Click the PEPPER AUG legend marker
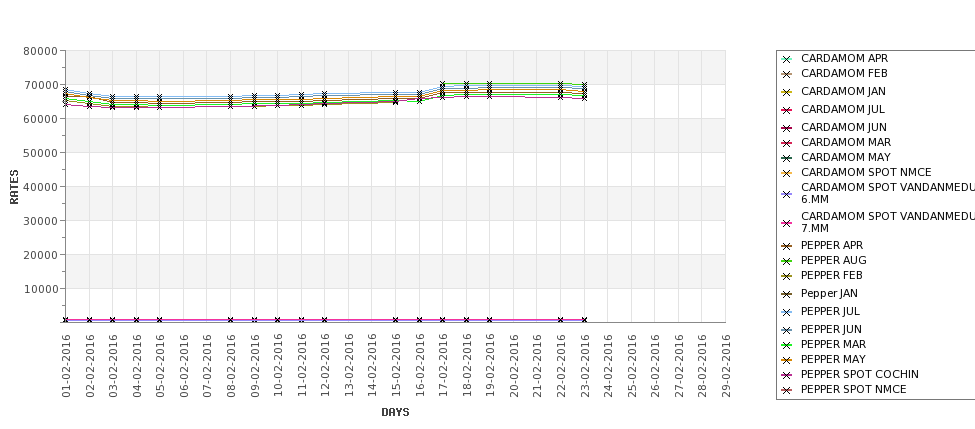 pos(787,261)
